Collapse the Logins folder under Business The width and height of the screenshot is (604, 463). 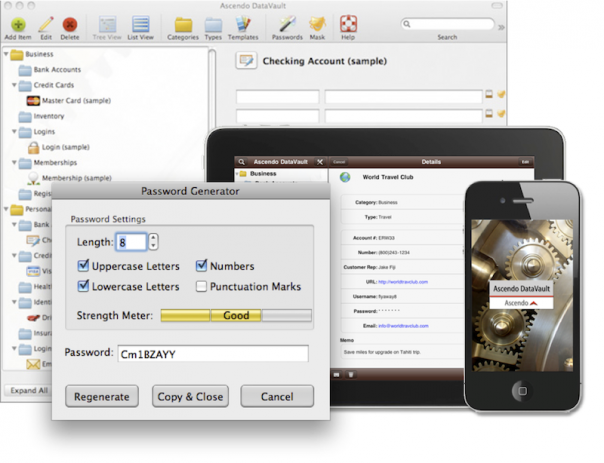[x=14, y=131]
